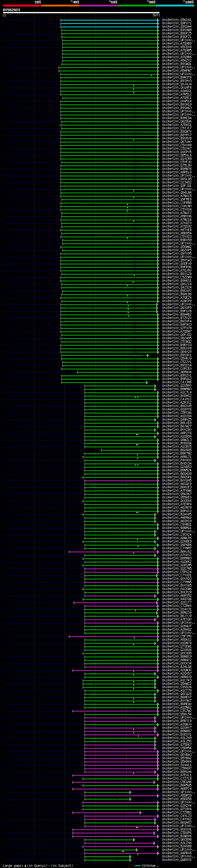
Task: Click the UniRef100_Q5K967 label
Action: pyautogui.click(x=177, y=494)
